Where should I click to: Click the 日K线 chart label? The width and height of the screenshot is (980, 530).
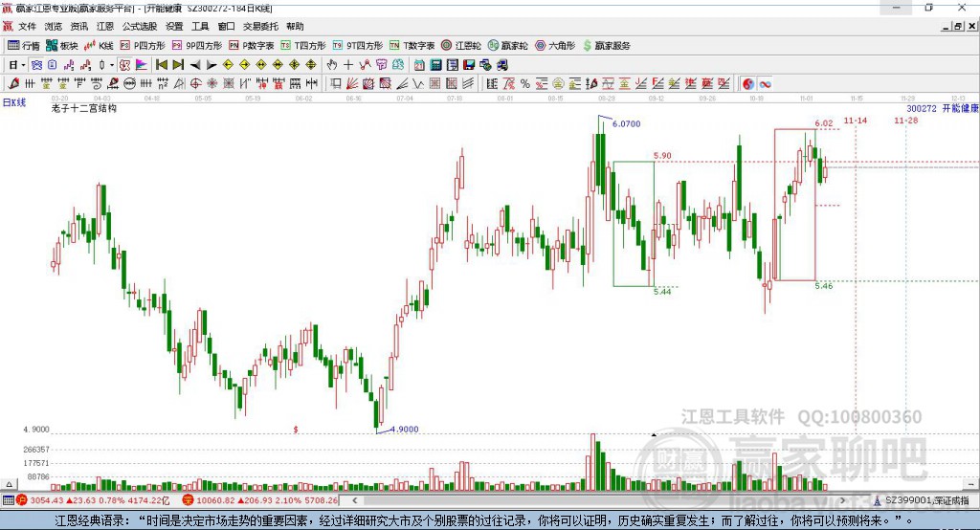(14, 102)
